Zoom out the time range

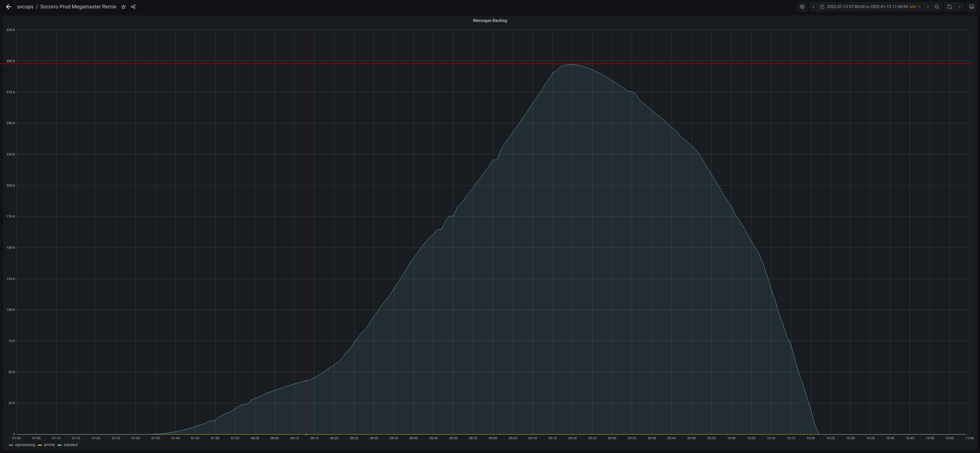pos(937,7)
